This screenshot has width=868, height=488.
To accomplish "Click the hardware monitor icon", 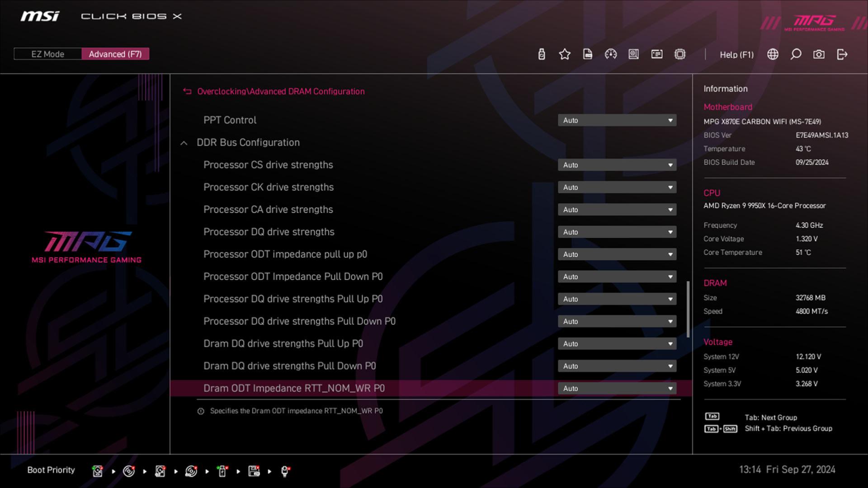I will 634,54.
